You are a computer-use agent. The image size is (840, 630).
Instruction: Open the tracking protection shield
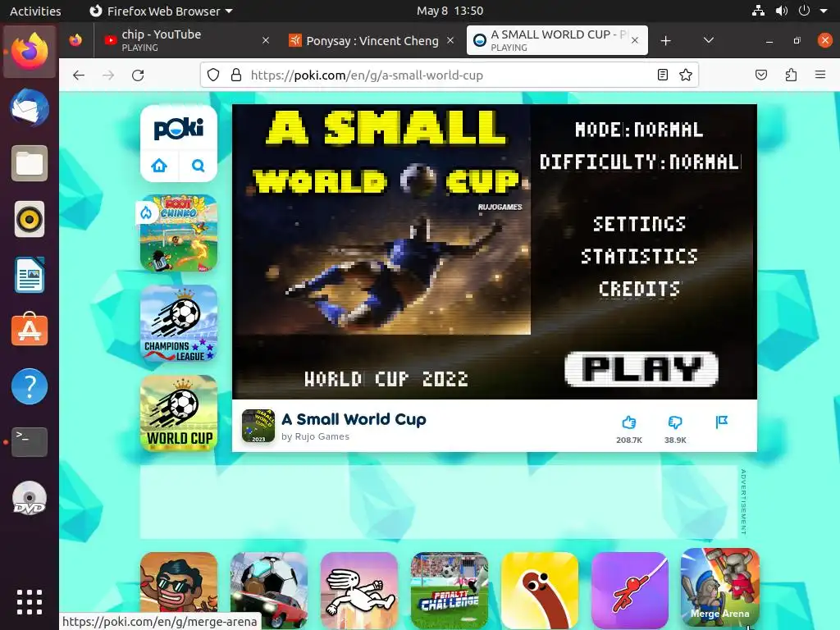point(213,75)
